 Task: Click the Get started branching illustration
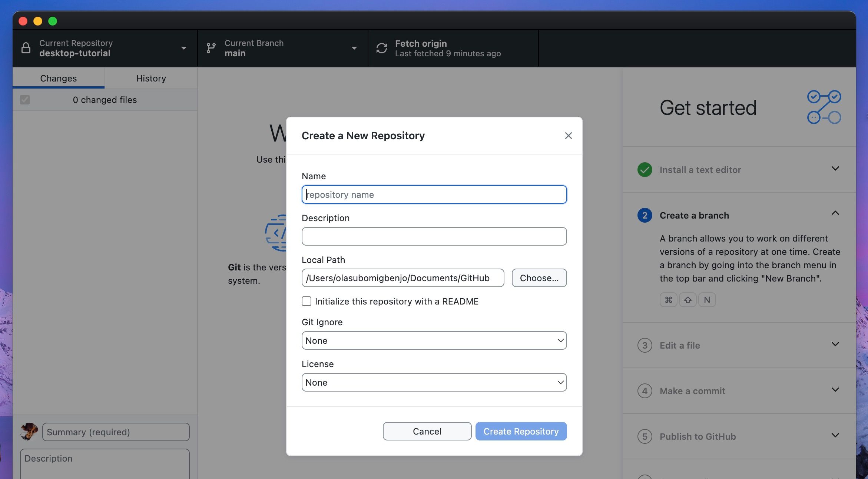coord(824,107)
